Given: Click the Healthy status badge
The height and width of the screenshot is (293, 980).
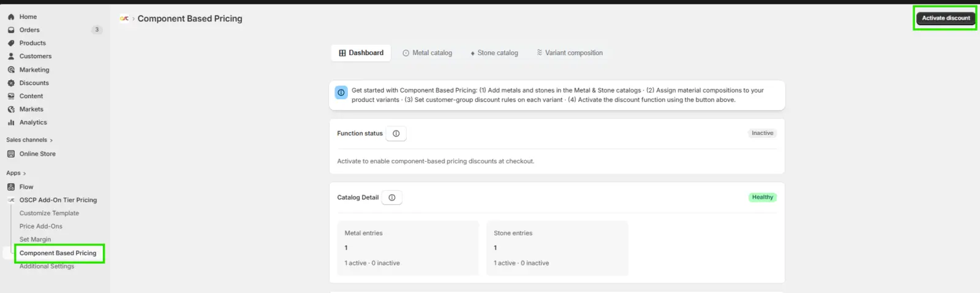Looking at the screenshot, I should (763, 197).
